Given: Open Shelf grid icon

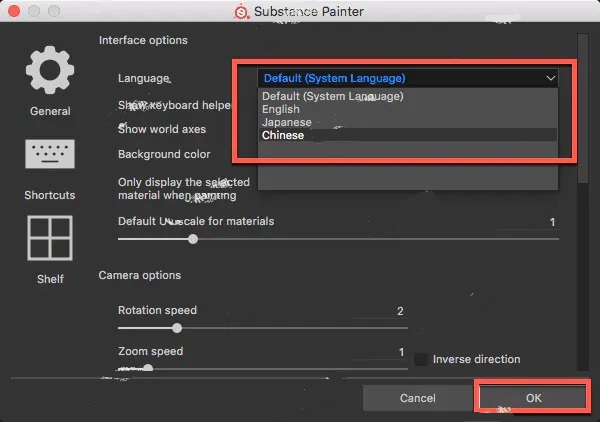Looking at the screenshot, I should pyautogui.click(x=49, y=241).
